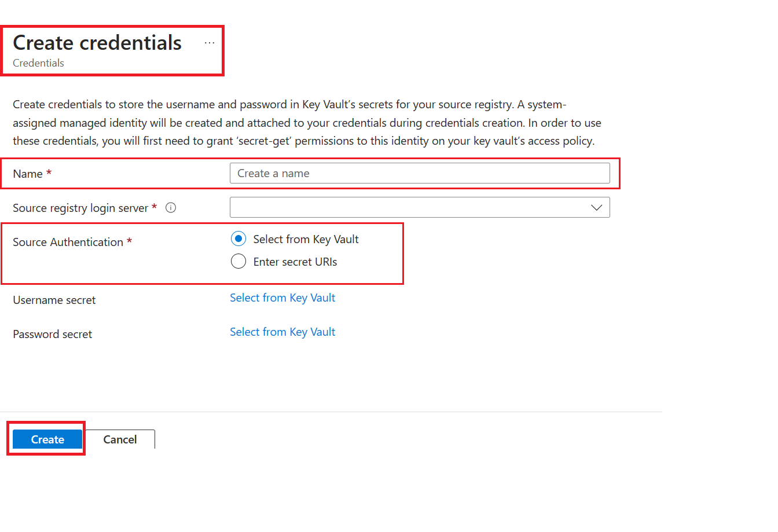Click the 'Username secret' label
This screenshot has width=778, height=532.
point(54,300)
